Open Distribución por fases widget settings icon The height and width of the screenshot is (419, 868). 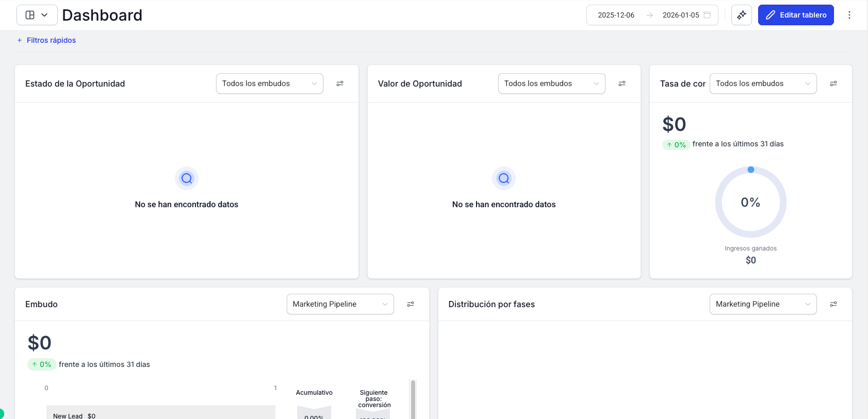(833, 304)
